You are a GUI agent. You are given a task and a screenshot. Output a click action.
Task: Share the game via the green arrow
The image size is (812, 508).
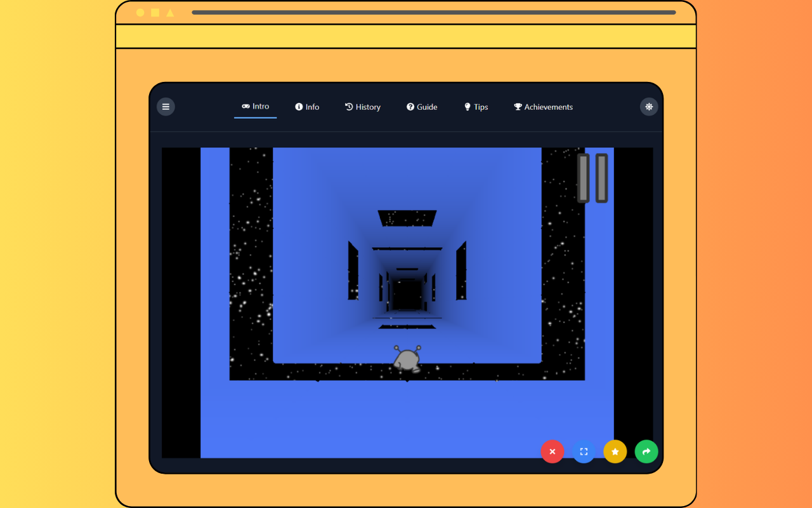coord(646,451)
